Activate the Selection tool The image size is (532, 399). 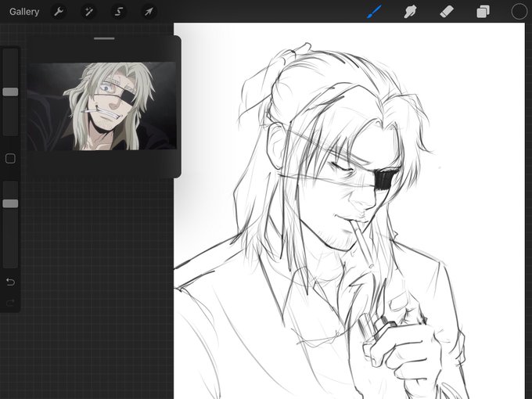tap(119, 12)
